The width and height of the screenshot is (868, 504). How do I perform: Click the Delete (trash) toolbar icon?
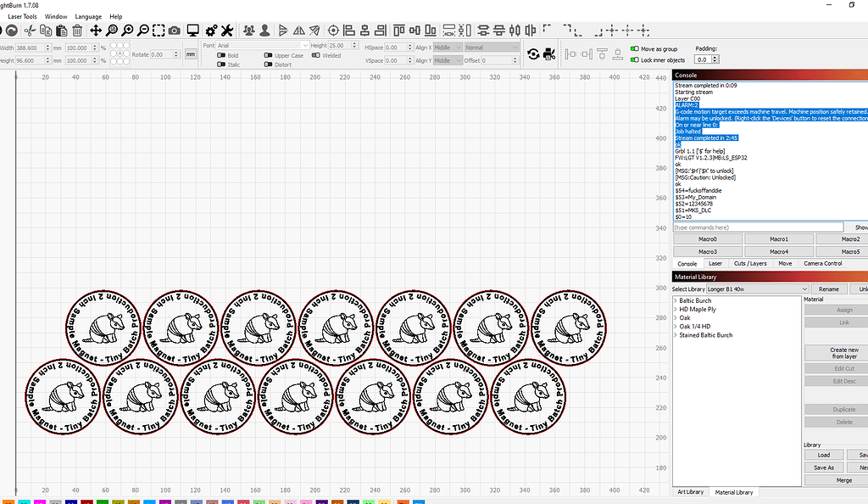(77, 29)
